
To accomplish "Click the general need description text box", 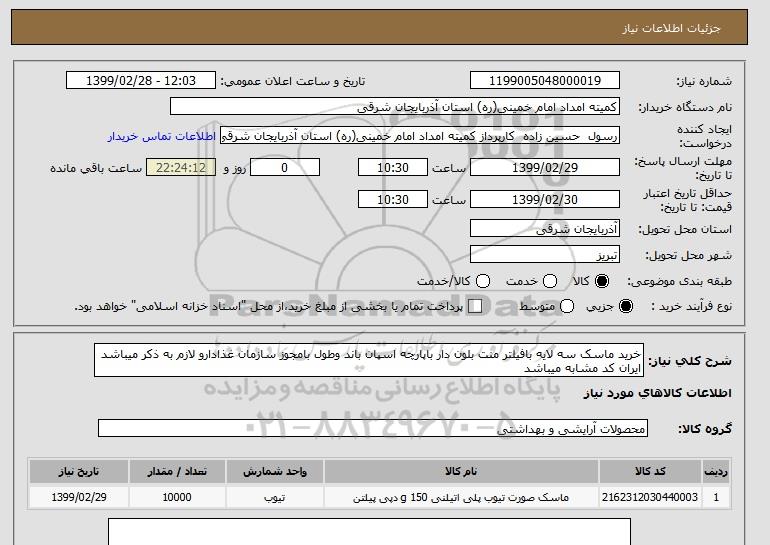I will click(x=369, y=360).
